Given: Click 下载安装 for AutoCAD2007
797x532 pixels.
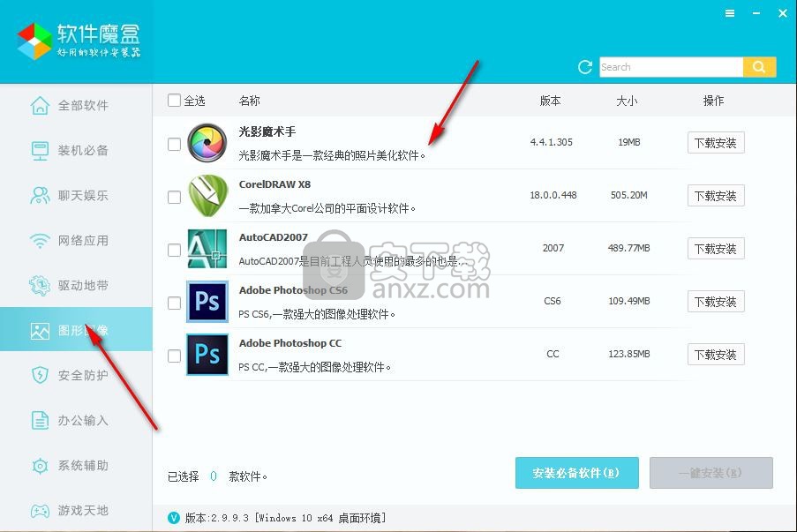Looking at the screenshot, I should (x=716, y=249).
